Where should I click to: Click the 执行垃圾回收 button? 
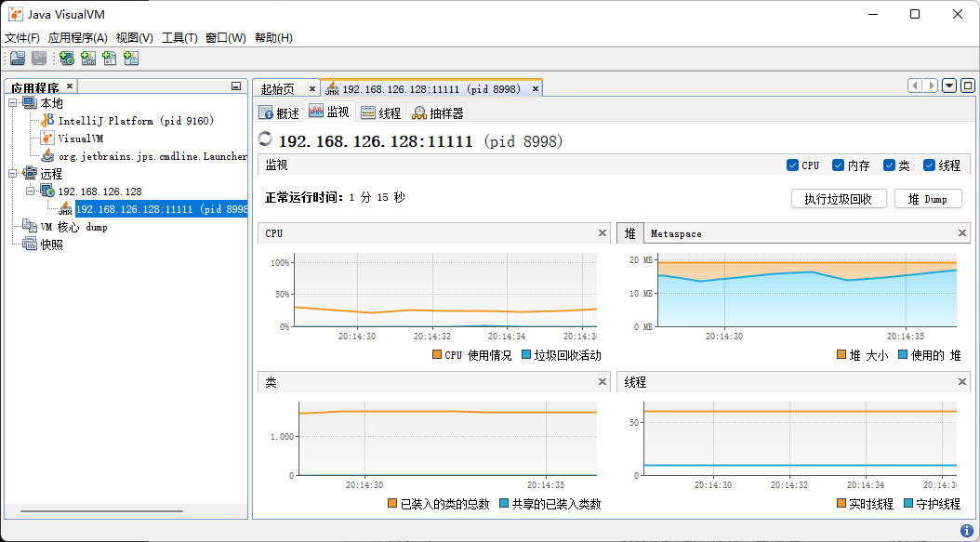838,199
